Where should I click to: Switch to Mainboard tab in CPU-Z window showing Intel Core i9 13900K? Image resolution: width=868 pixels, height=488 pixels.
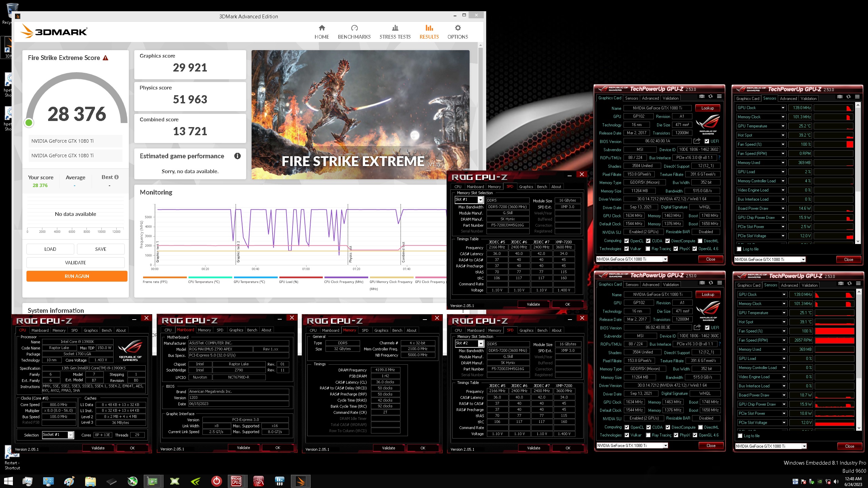coord(40,330)
